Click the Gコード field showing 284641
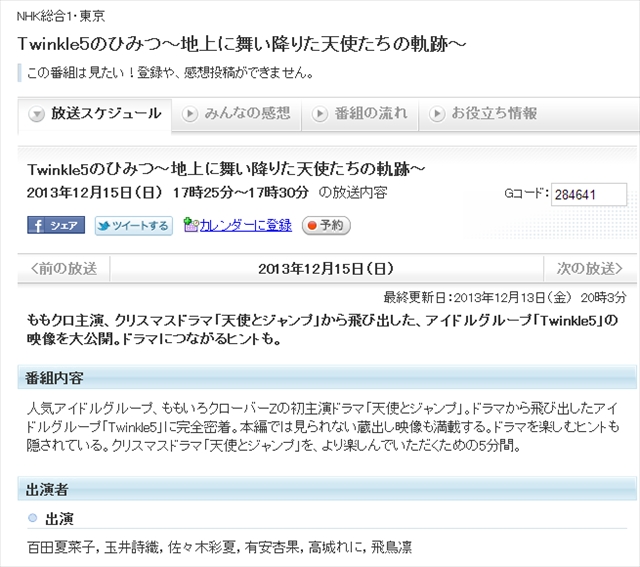Viewport: 640px width, 567px height. click(x=589, y=194)
